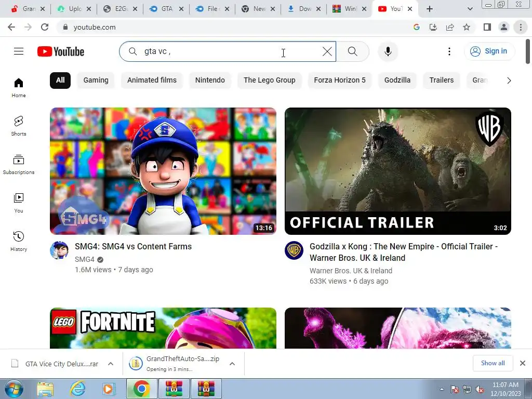Image resolution: width=532 pixels, height=399 pixels.
Task: Click the Godzilla x Kong trailer thumbnail
Action: [398, 171]
